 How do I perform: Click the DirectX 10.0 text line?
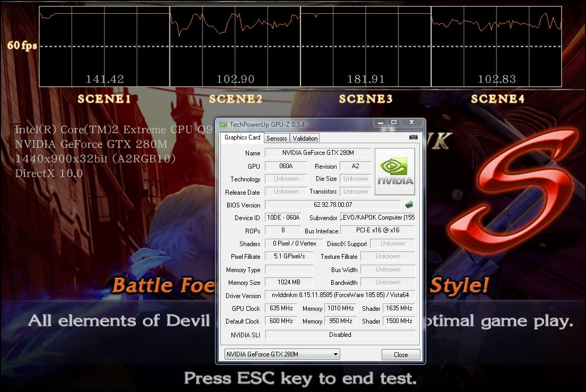49,173
